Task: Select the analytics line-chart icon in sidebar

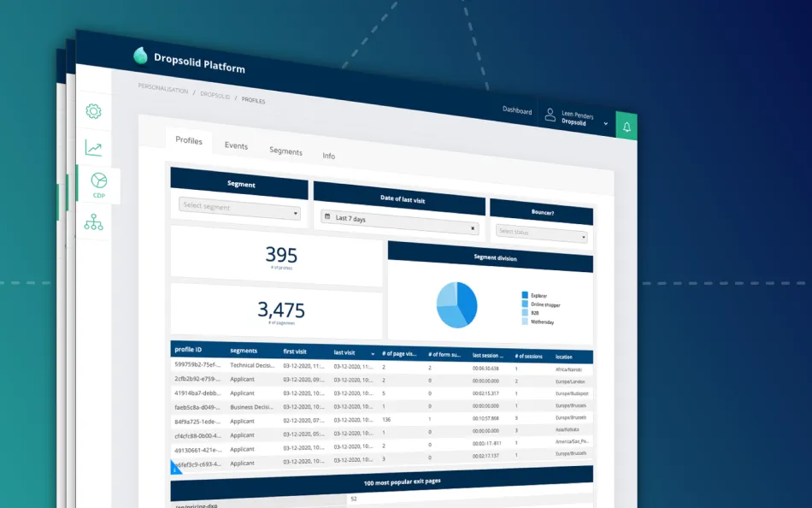Action: coord(94,147)
